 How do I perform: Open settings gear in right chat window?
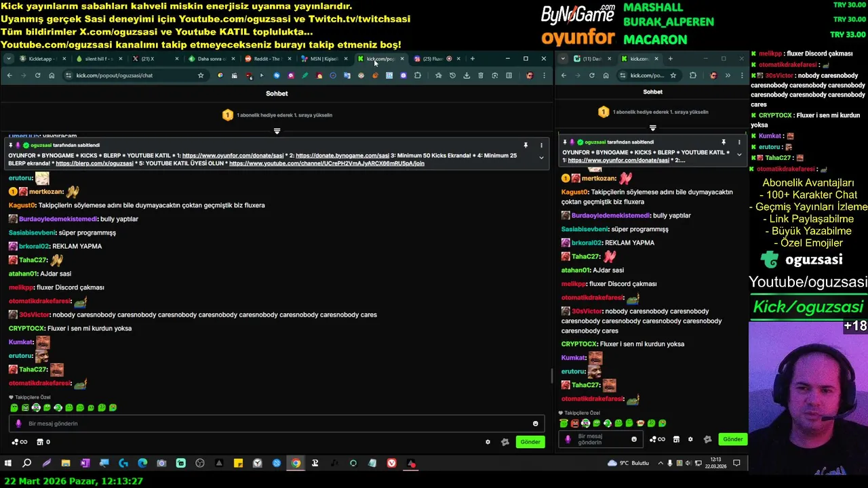(x=690, y=439)
